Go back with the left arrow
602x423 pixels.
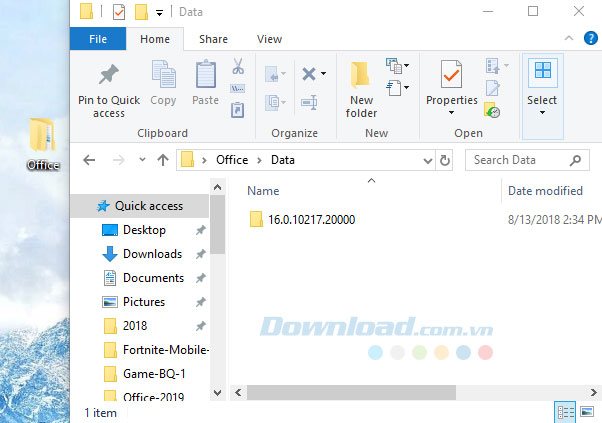pyautogui.click(x=89, y=160)
